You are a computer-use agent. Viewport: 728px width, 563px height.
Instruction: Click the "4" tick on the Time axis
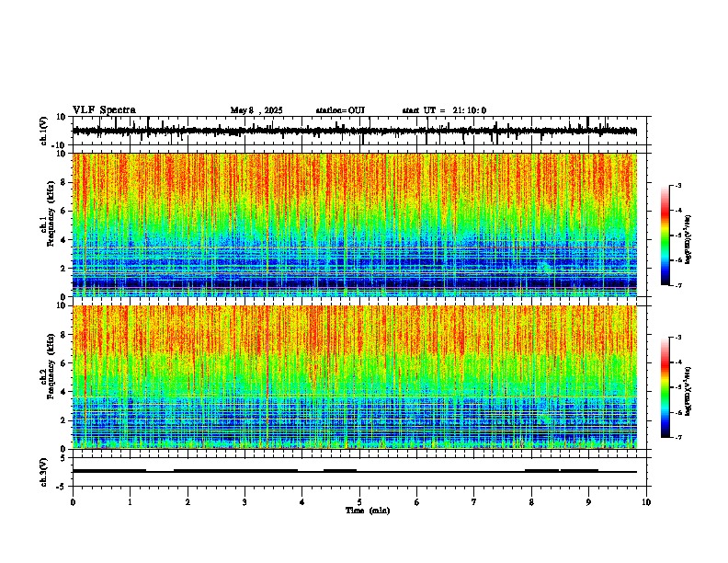point(302,502)
